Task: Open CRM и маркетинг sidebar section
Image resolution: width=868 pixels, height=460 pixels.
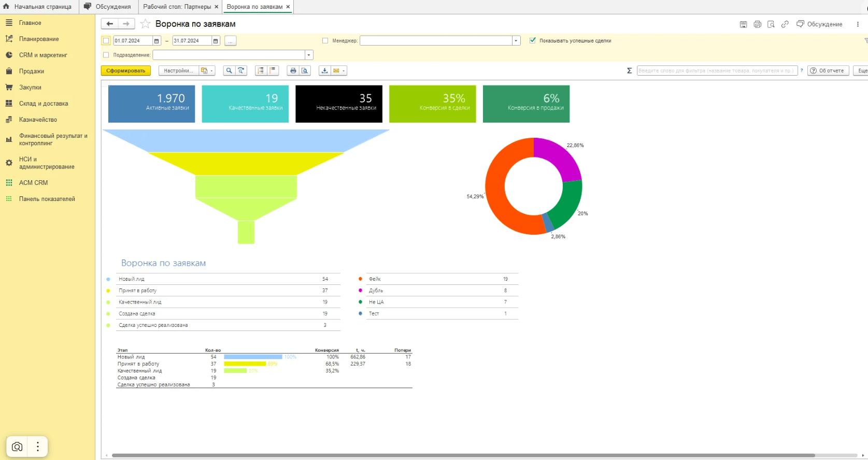Action: click(43, 55)
